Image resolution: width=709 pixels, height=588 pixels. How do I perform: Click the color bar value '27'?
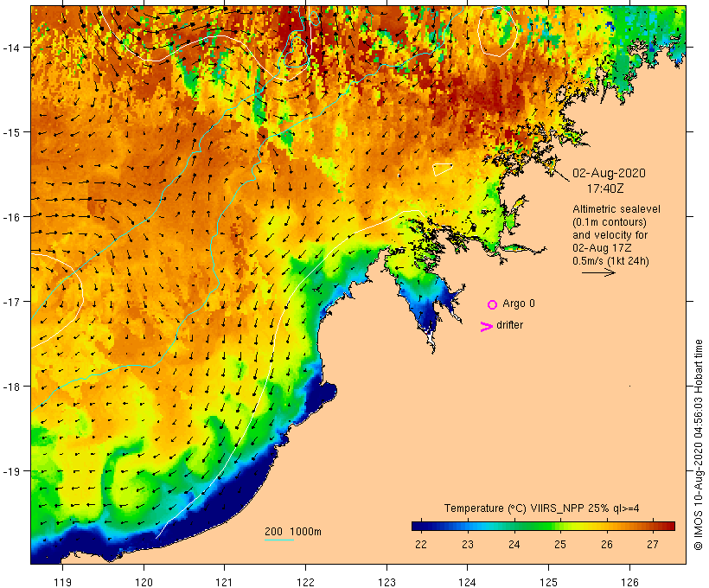pos(653,544)
